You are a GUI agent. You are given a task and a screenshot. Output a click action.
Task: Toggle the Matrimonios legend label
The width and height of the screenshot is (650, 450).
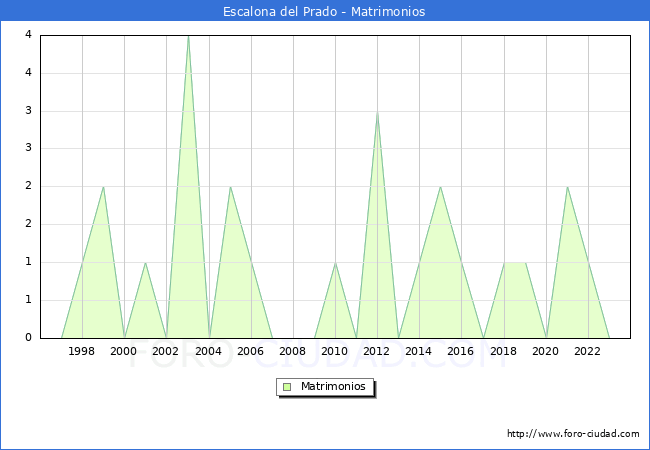pos(331,386)
